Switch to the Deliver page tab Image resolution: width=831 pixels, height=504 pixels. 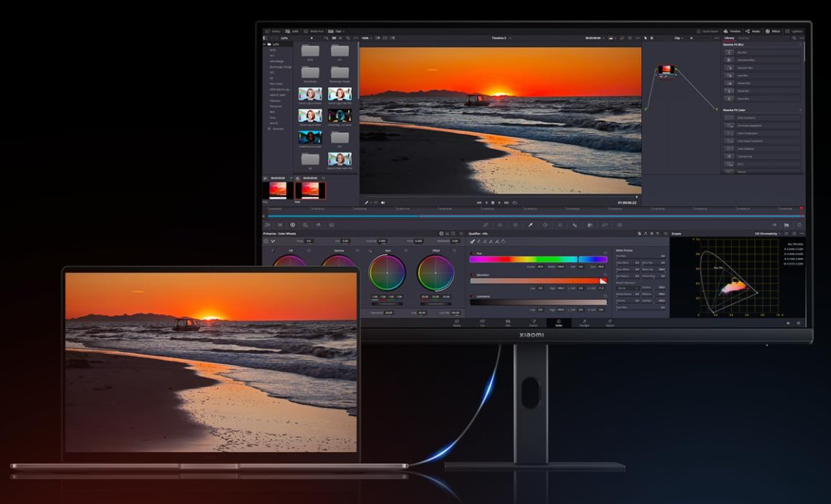pos(610,323)
